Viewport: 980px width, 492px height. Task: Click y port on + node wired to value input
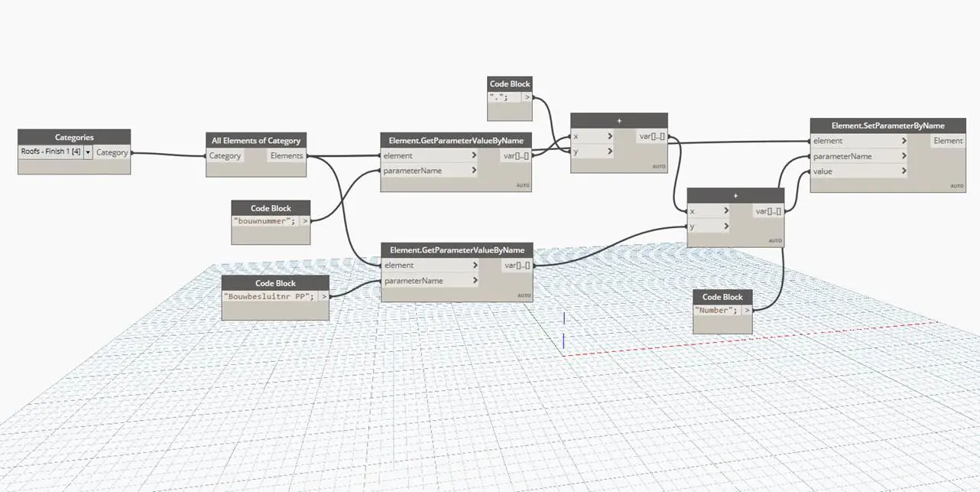709,226
